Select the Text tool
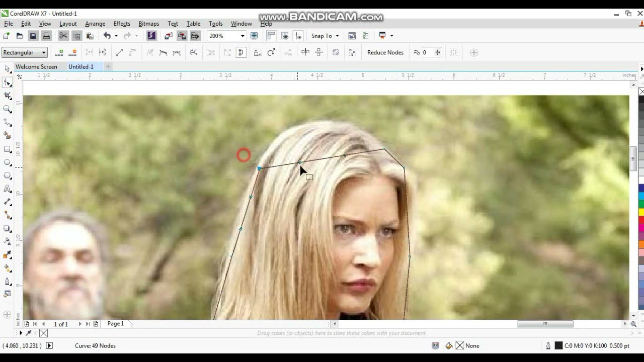The image size is (644, 362). 7,189
